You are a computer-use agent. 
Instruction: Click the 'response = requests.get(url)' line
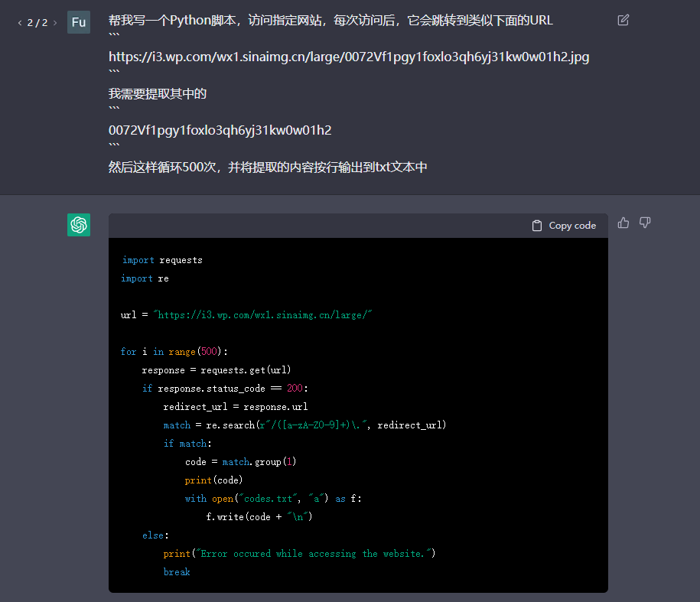click(216, 370)
